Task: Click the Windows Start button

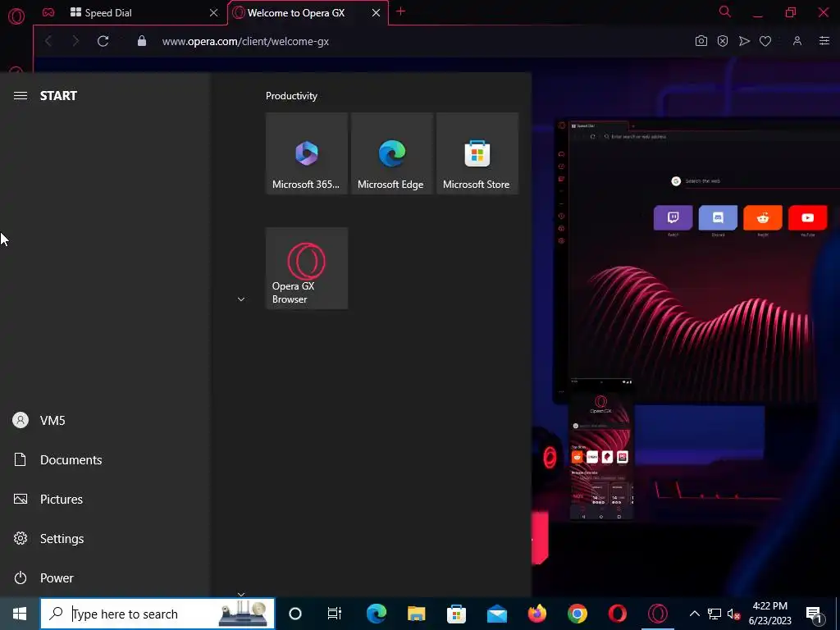Action: [x=20, y=614]
